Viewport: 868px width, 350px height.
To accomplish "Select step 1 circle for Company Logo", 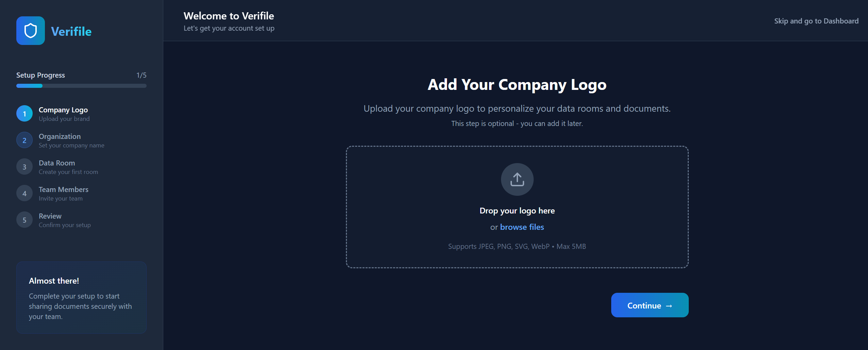I will coord(24,114).
